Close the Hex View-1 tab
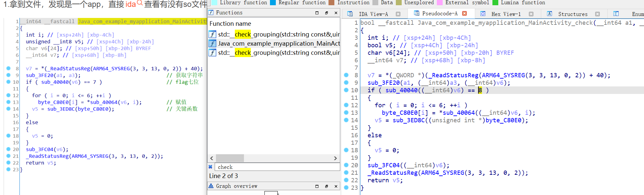The image size is (644, 195). (x=531, y=14)
